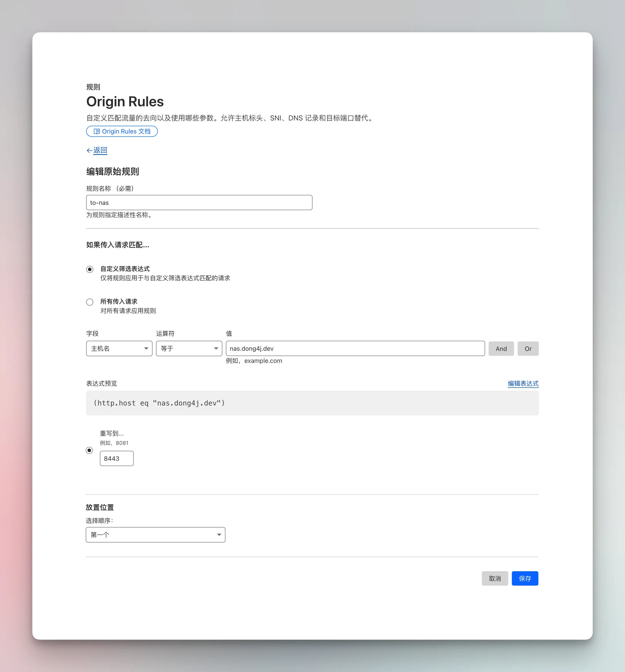Click the expression preview code box
The image size is (625, 672).
click(x=312, y=403)
